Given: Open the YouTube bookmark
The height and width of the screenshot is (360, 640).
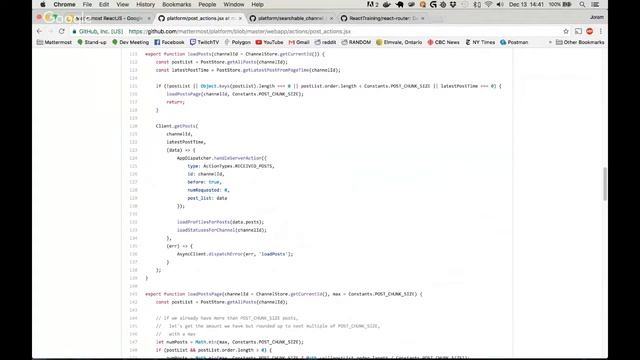Looking at the screenshot, I should pos(269,42).
